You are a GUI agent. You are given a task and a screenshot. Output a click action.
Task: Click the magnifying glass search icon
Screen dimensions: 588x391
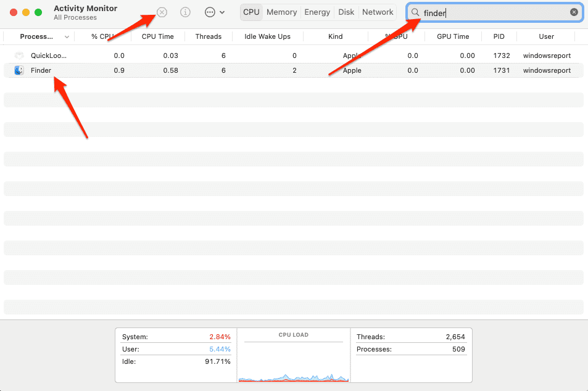pos(415,12)
